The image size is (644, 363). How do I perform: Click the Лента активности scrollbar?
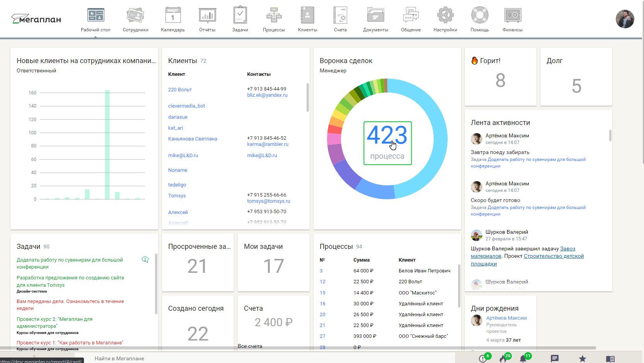[x=610, y=135]
